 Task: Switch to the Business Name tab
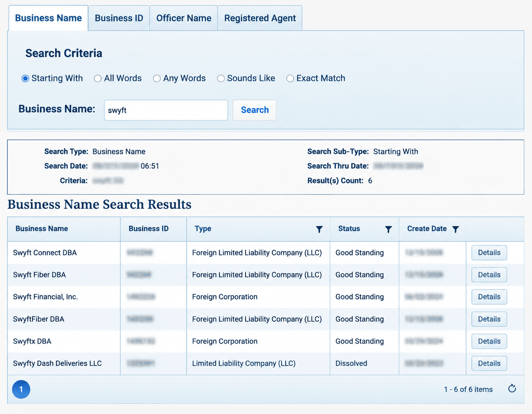pos(48,18)
